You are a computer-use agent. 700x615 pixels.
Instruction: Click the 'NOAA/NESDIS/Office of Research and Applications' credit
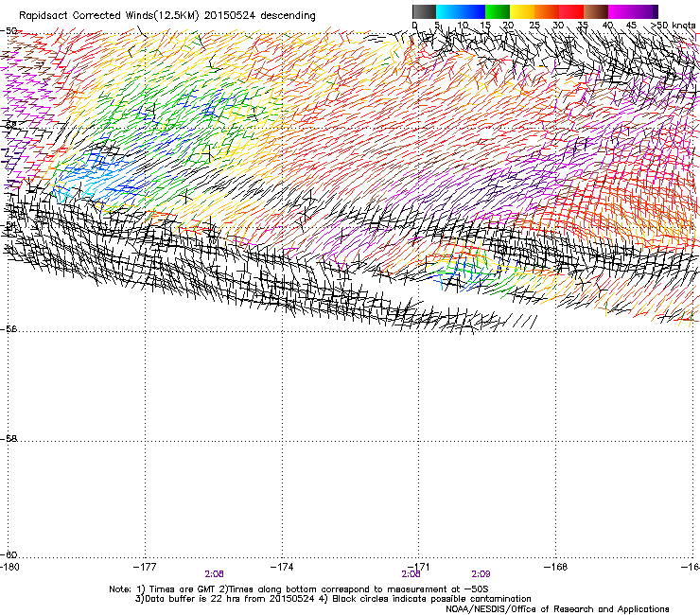(557, 609)
